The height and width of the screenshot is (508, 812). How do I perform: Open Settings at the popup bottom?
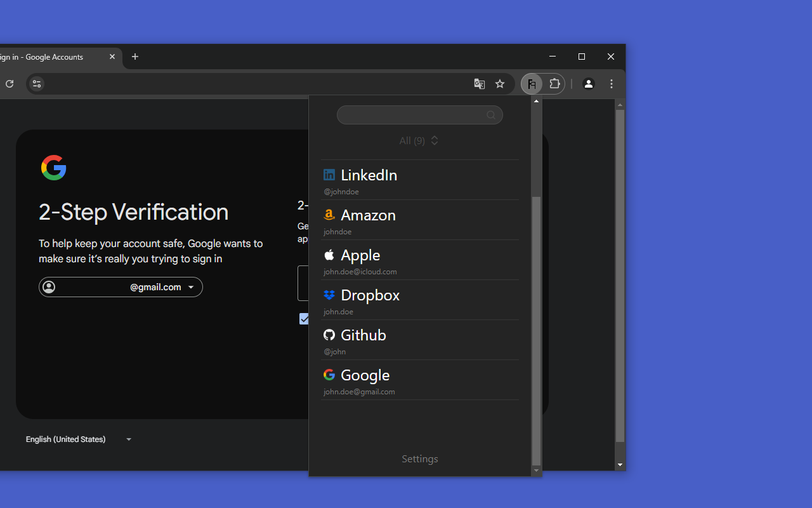click(419, 458)
